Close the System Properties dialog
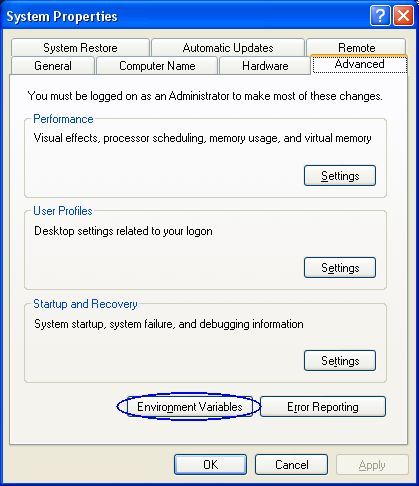Viewport: 419px width, 486px height. 403,16
